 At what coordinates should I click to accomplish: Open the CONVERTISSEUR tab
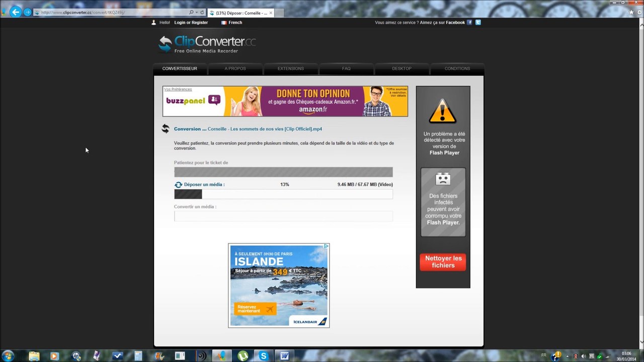point(180,68)
